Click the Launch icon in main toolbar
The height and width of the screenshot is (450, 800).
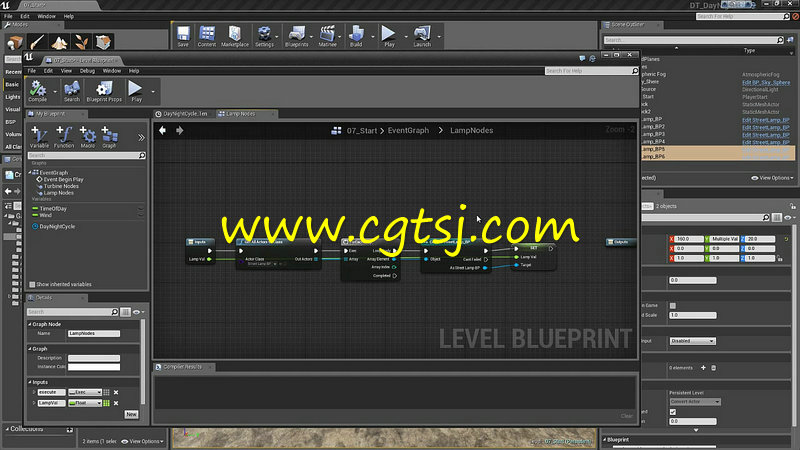click(422, 34)
